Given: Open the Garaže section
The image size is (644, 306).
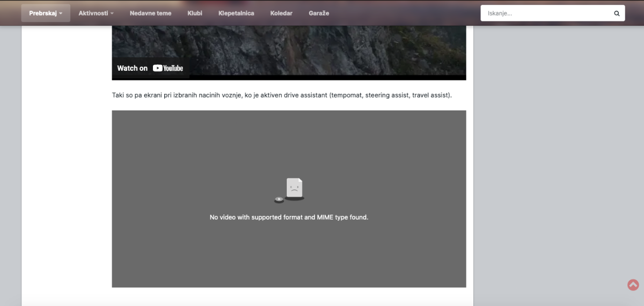Looking at the screenshot, I should (x=319, y=13).
